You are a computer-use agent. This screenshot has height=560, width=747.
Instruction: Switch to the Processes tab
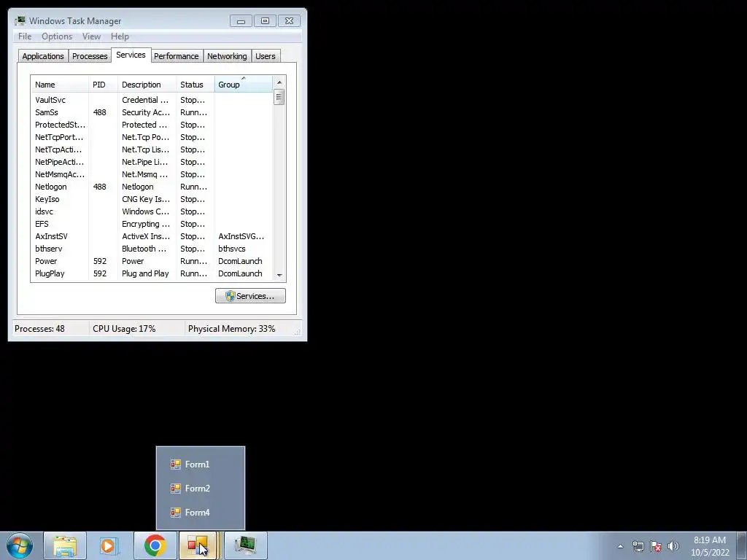(x=90, y=56)
